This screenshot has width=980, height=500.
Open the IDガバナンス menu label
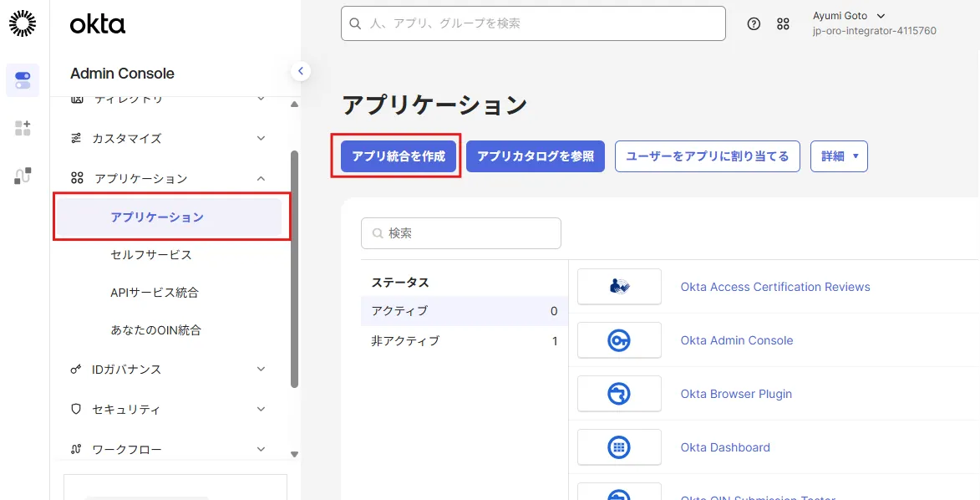(126, 370)
